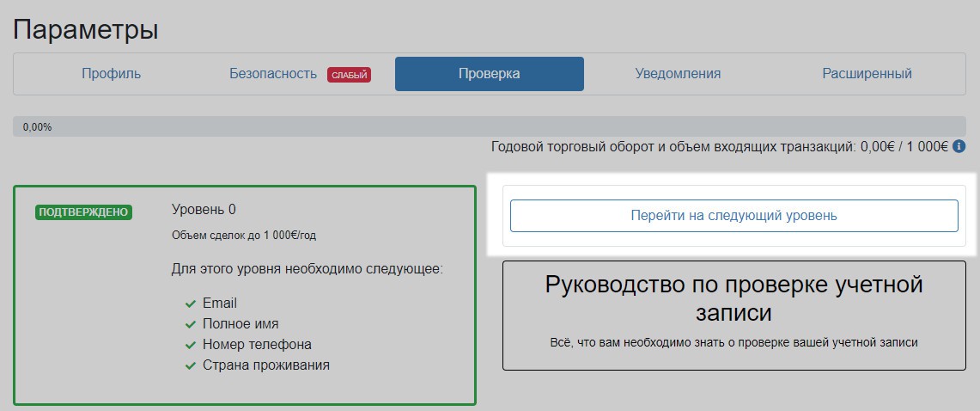The width and height of the screenshot is (980, 411).
Task: Open the Расширенный settings tab
Action: (867, 74)
